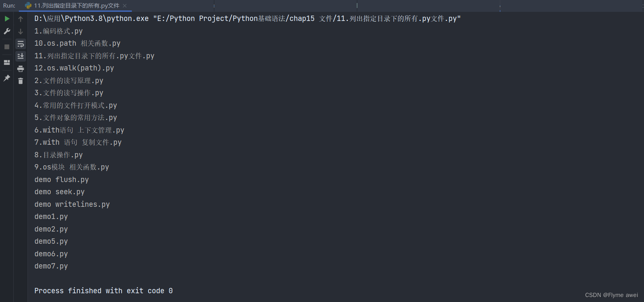The width and height of the screenshot is (644, 302).
Task: Click the Down the Stack Trace arrow
Action: tap(21, 31)
